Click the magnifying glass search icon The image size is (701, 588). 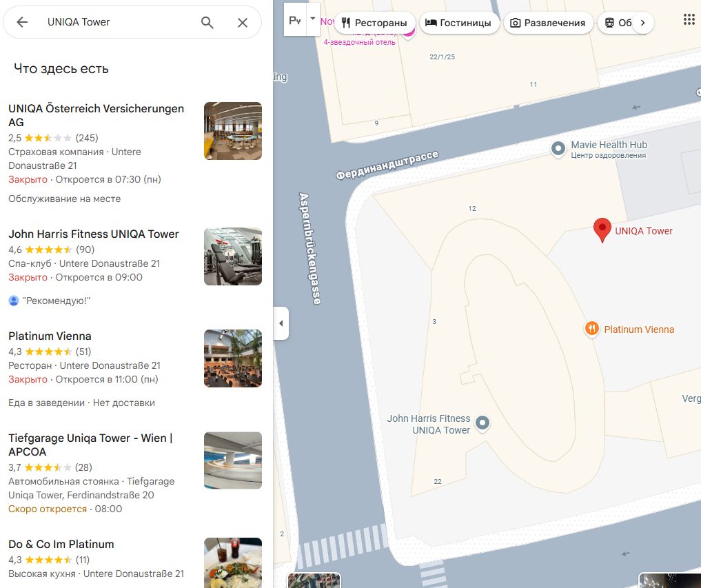(x=207, y=22)
